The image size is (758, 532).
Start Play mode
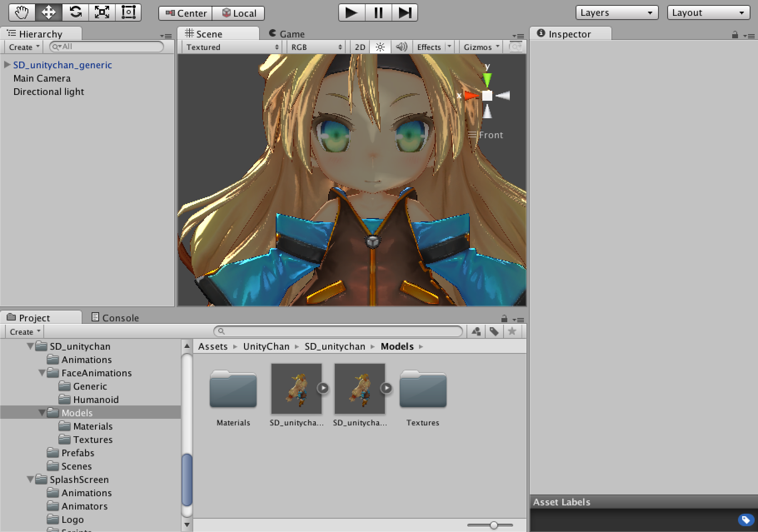(x=352, y=12)
